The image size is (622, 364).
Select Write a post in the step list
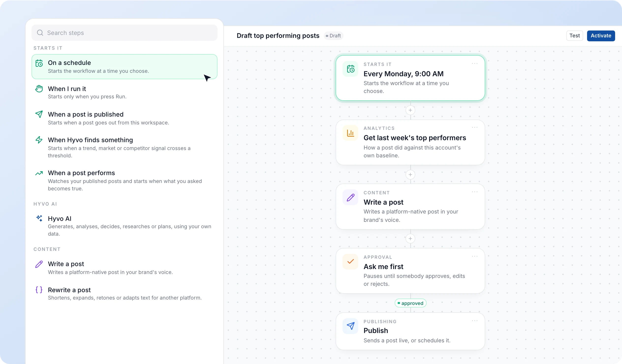[124, 268]
